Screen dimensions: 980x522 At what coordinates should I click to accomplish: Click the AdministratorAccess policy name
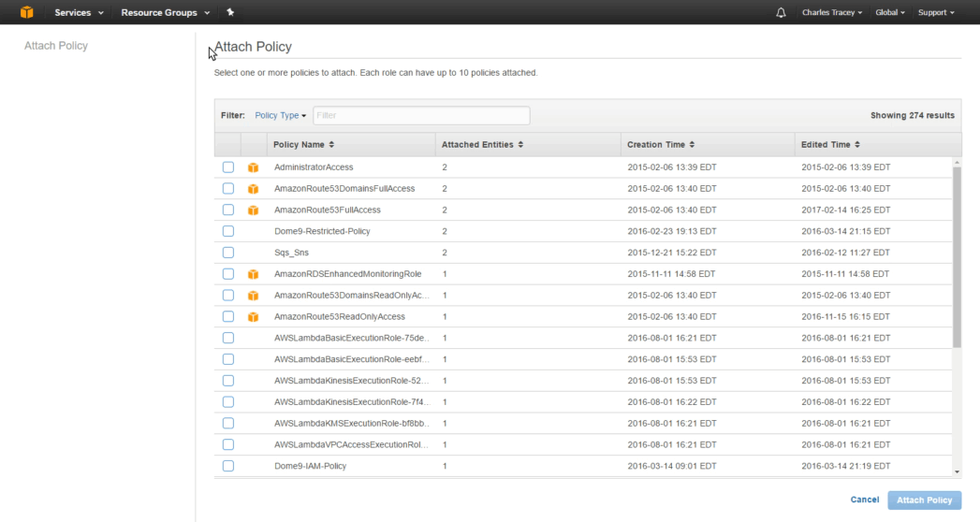click(314, 167)
